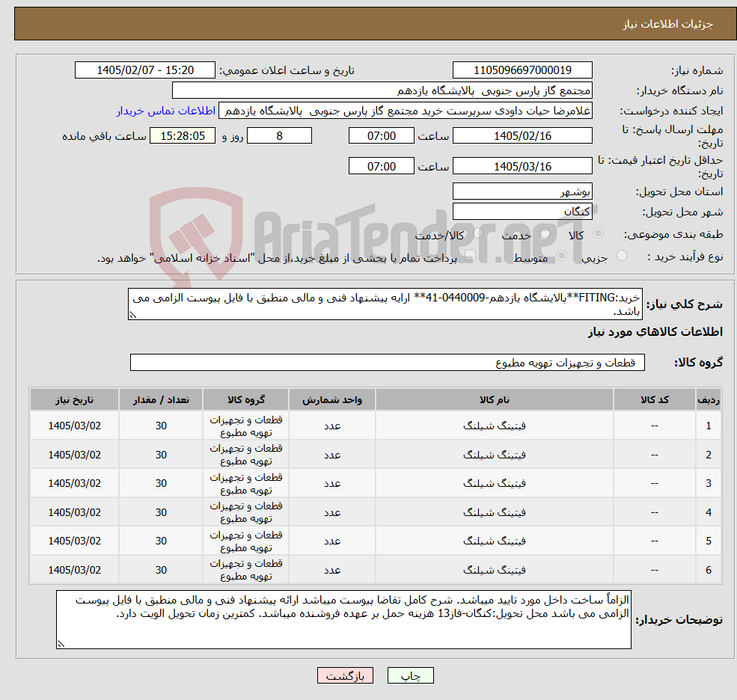Click فیتینگ شیلنگ in row 3
Viewport: 737px width, 700px height.
(x=495, y=483)
